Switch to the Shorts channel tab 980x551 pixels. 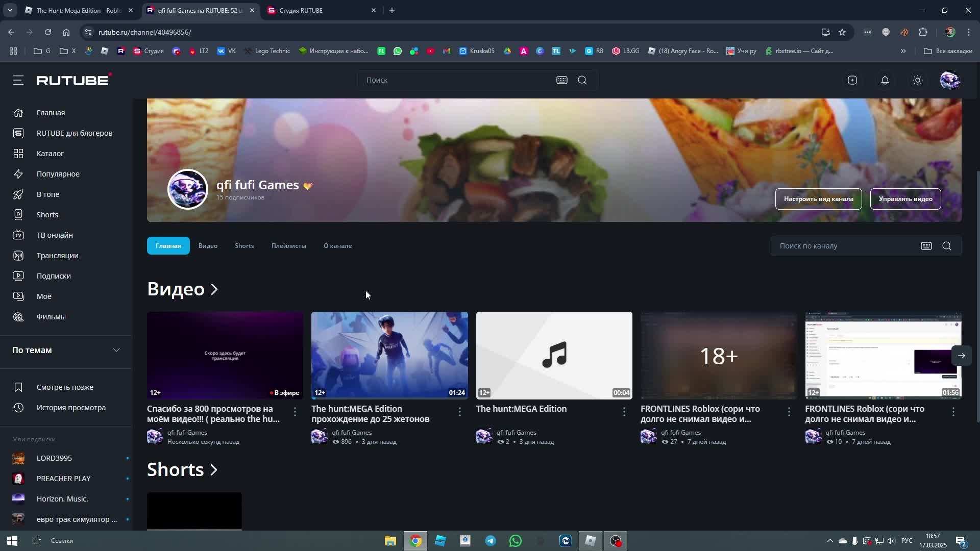[x=244, y=246]
